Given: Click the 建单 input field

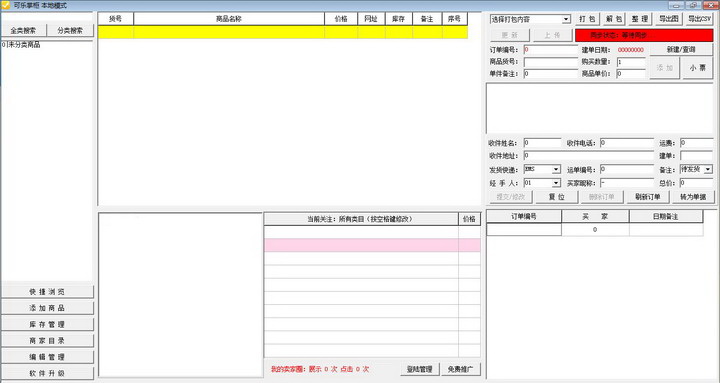Looking at the screenshot, I should [x=696, y=156].
